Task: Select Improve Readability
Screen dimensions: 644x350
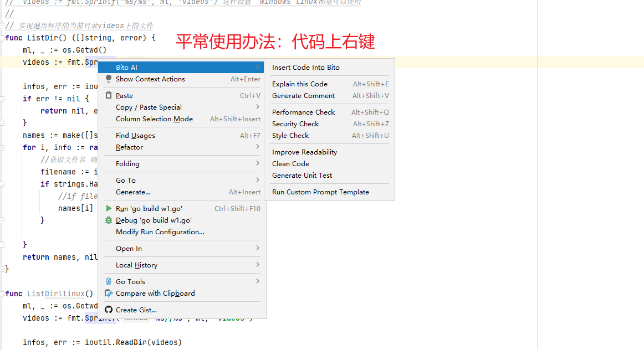Action: pos(330,152)
